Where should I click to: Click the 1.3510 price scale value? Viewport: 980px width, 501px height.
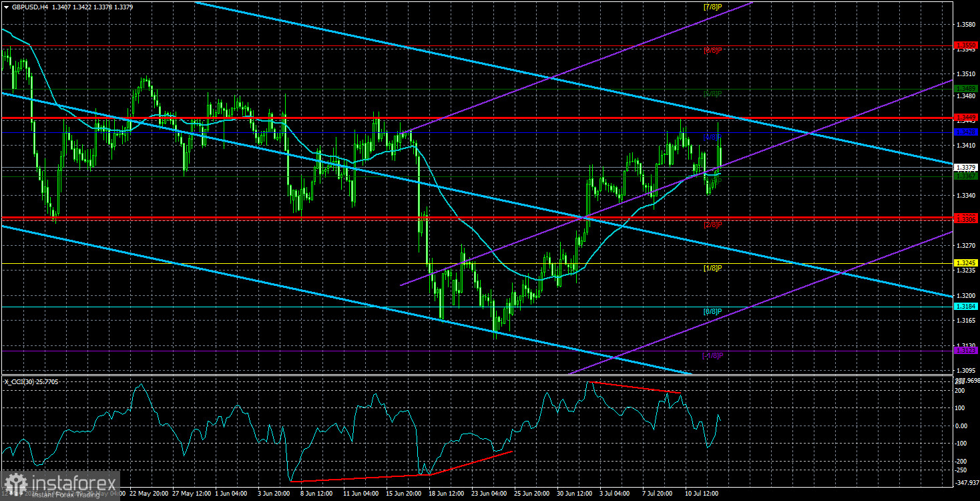(x=966, y=73)
